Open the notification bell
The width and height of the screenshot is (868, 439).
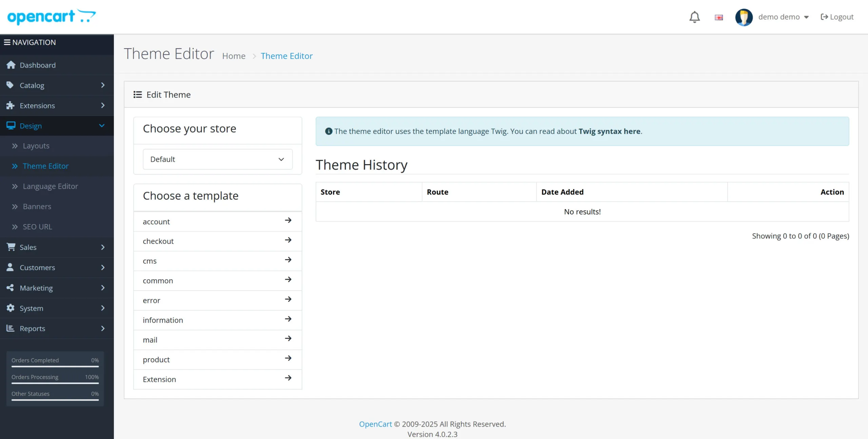[x=694, y=17]
